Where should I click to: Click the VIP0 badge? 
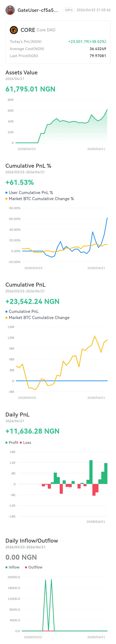(69, 10)
